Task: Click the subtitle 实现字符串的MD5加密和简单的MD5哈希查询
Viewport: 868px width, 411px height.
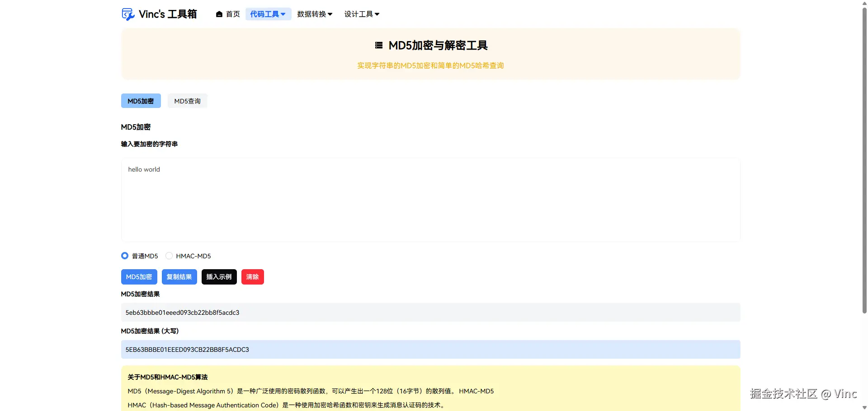Action: 430,65
